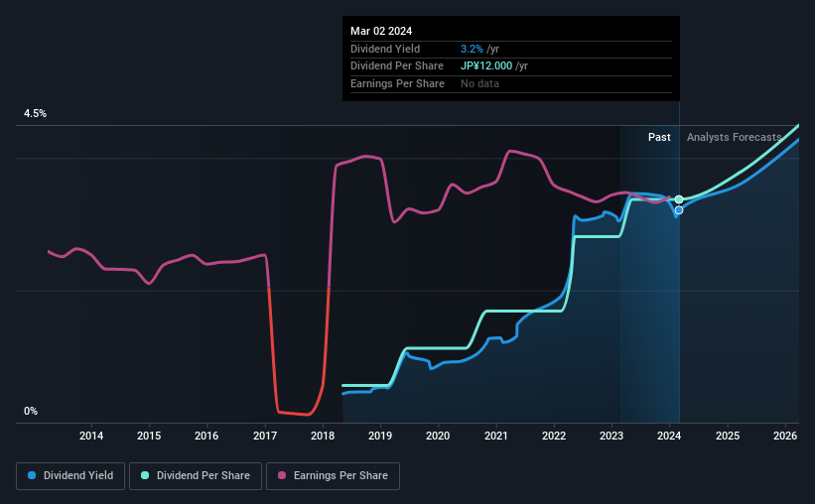Click the 0% y-axis label
This screenshot has height=504, width=815.
pyautogui.click(x=31, y=411)
